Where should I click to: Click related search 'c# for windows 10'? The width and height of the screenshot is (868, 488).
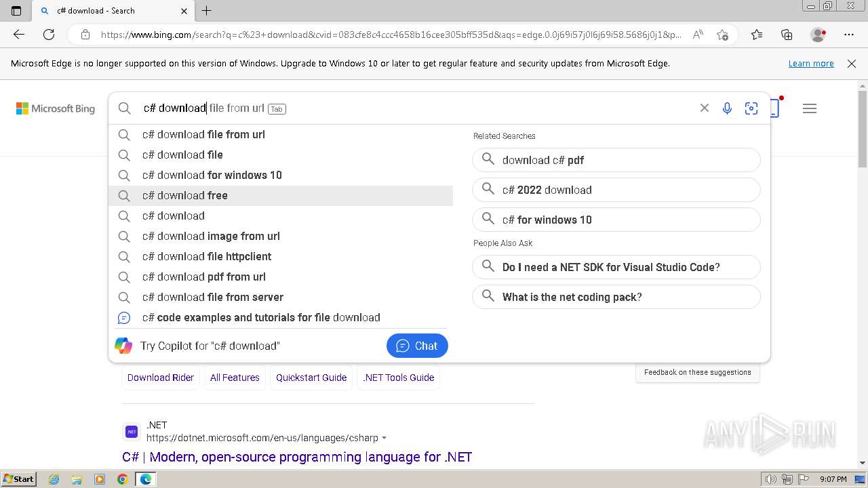tap(616, 220)
